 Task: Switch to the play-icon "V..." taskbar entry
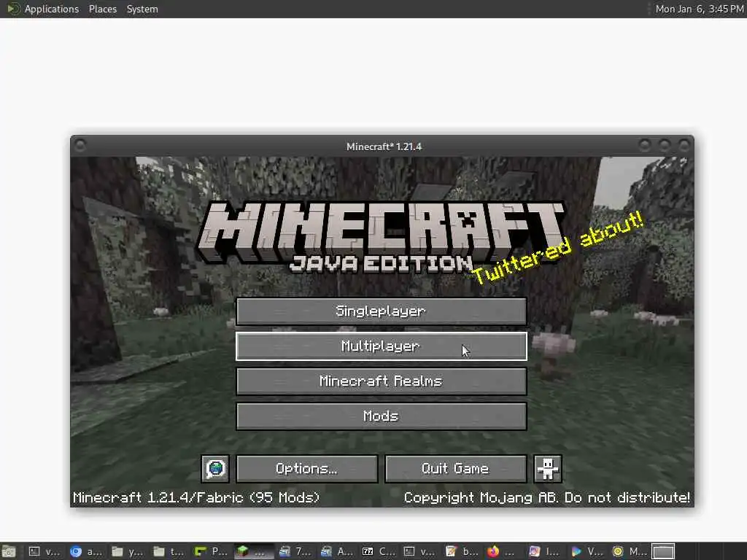tap(587, 551)
